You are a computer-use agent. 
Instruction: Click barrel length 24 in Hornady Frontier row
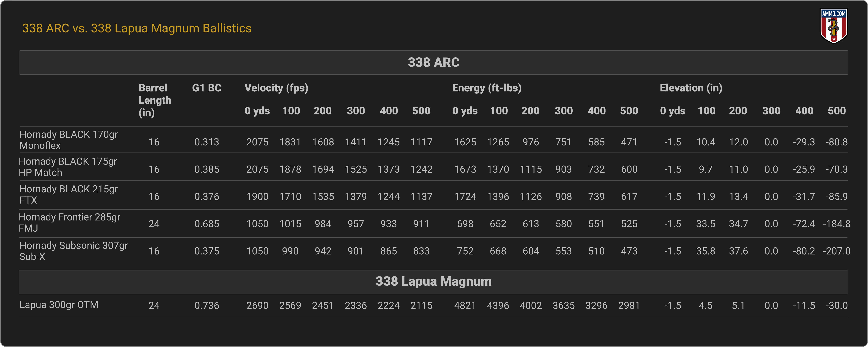coord(154,224)
